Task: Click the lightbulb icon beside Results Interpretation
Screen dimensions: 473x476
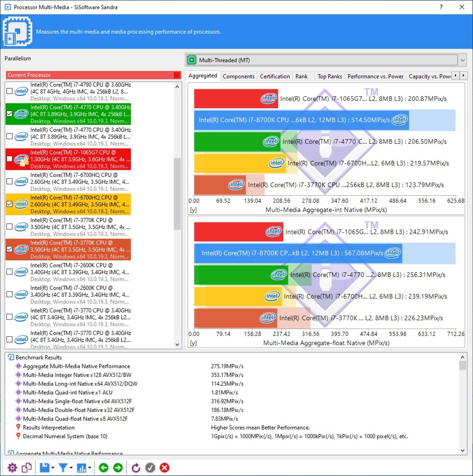Action: (18, 428)
